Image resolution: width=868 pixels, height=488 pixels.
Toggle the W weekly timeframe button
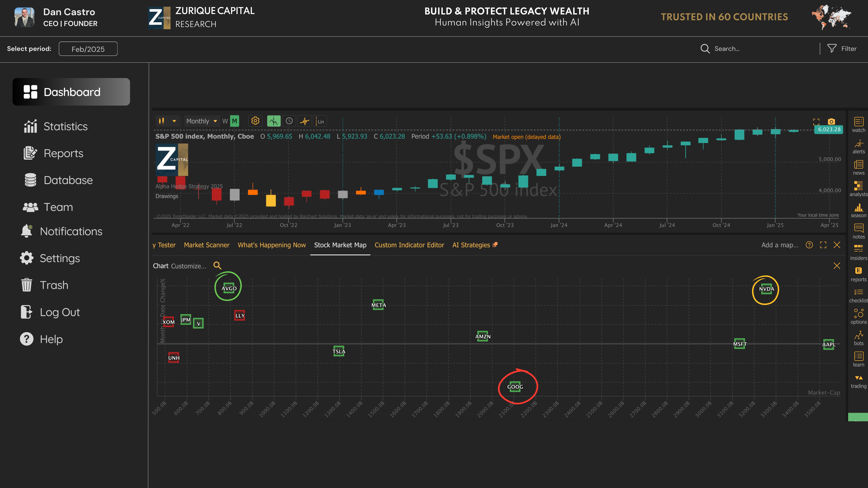point(225,121)
